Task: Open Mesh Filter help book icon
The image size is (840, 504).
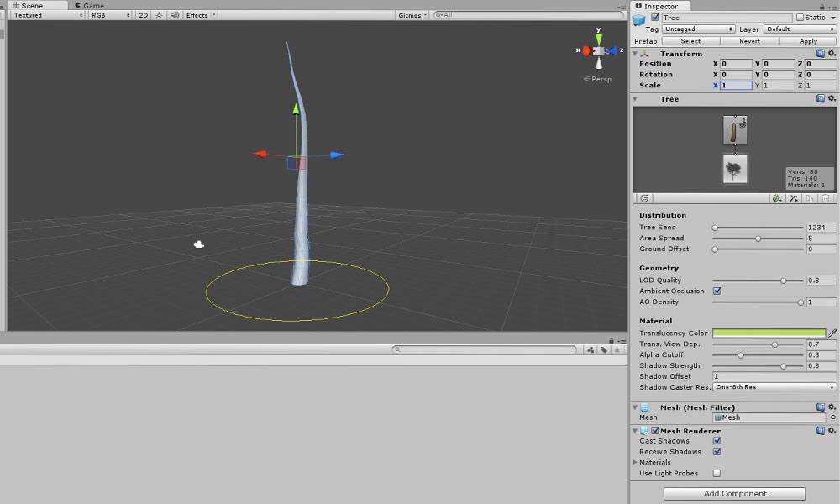Action: click(821, 407)
